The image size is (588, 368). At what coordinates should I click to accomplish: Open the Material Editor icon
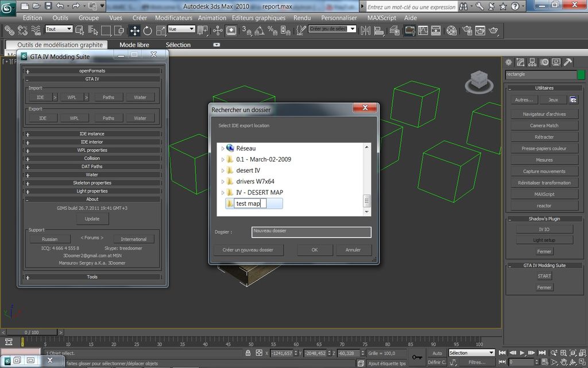(x=451, y=30)
